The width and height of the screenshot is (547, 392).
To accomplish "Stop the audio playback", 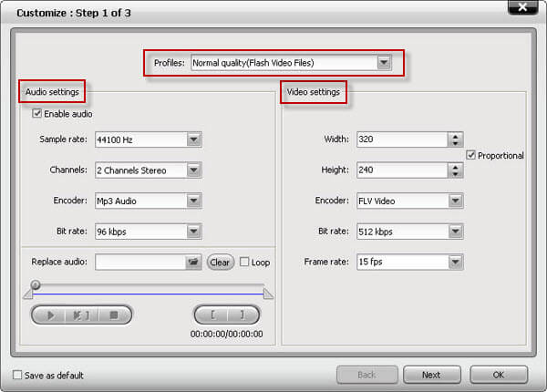I will (x=114, y=315).
